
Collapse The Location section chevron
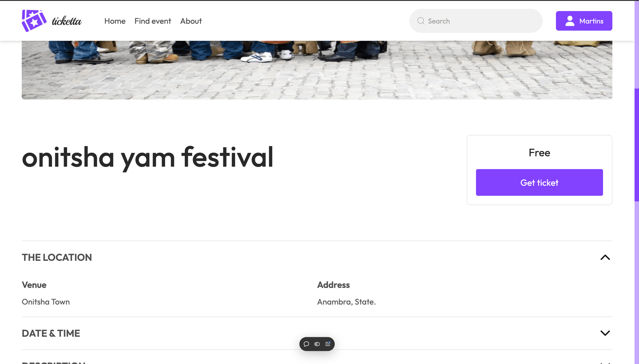pos(605,258)
